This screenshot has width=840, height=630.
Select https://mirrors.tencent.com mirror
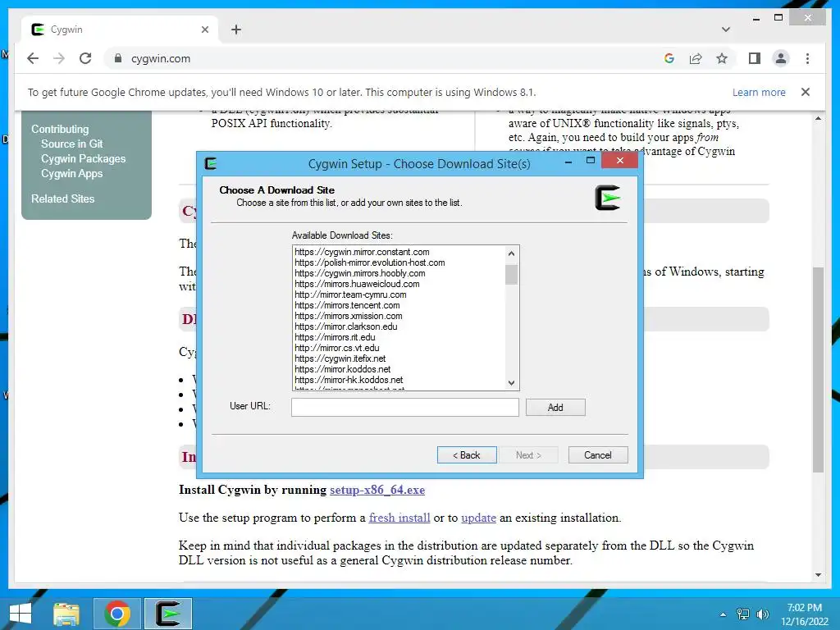pyautogui.click(x=347, y=305)
